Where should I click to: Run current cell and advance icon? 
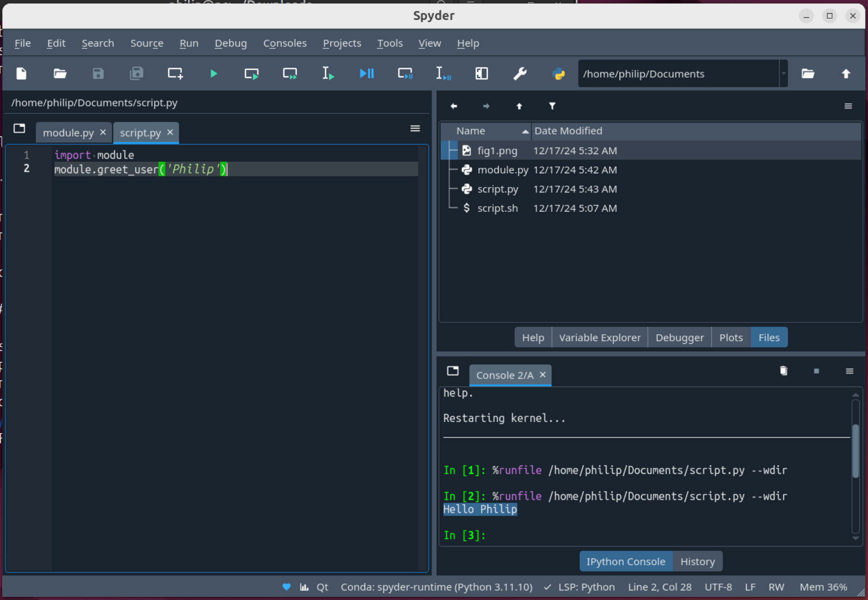(290, 73)
